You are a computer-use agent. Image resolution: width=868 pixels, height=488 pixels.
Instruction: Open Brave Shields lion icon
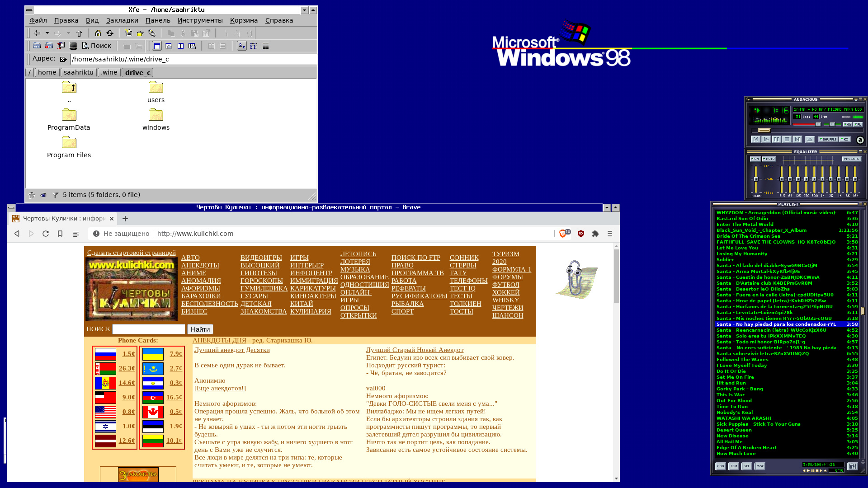click(563, 233)
